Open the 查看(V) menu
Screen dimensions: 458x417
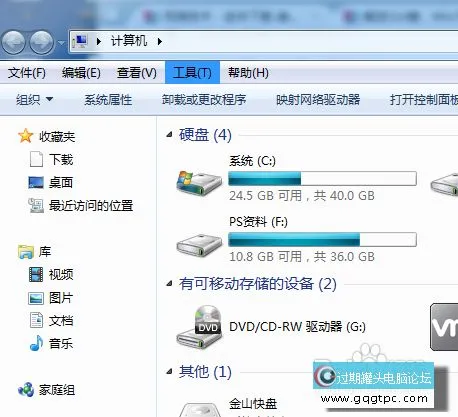point(136,72)
